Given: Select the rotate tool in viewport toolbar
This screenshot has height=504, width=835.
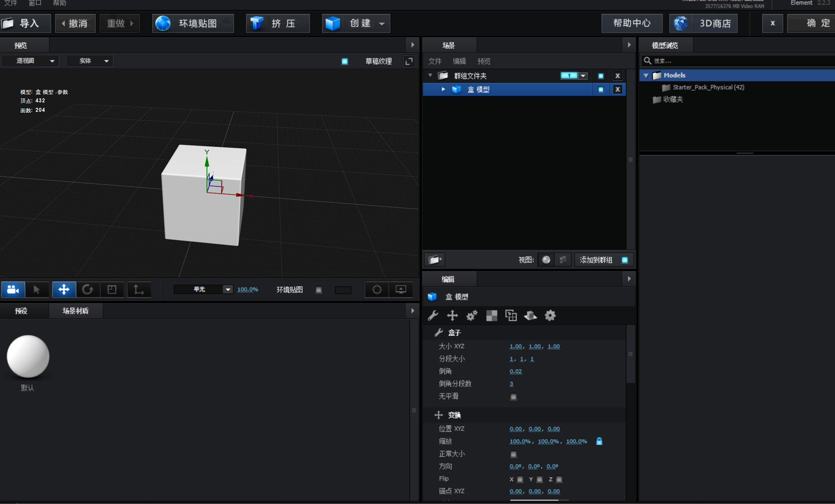Looking at the screenshot, I should click(x=88, y=289).
